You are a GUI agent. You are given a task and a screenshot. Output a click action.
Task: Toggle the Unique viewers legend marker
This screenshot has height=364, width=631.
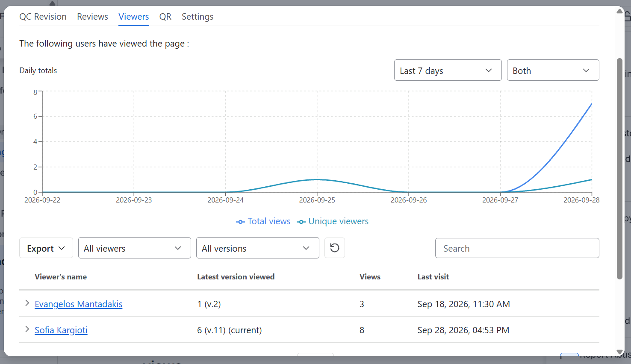301,222
